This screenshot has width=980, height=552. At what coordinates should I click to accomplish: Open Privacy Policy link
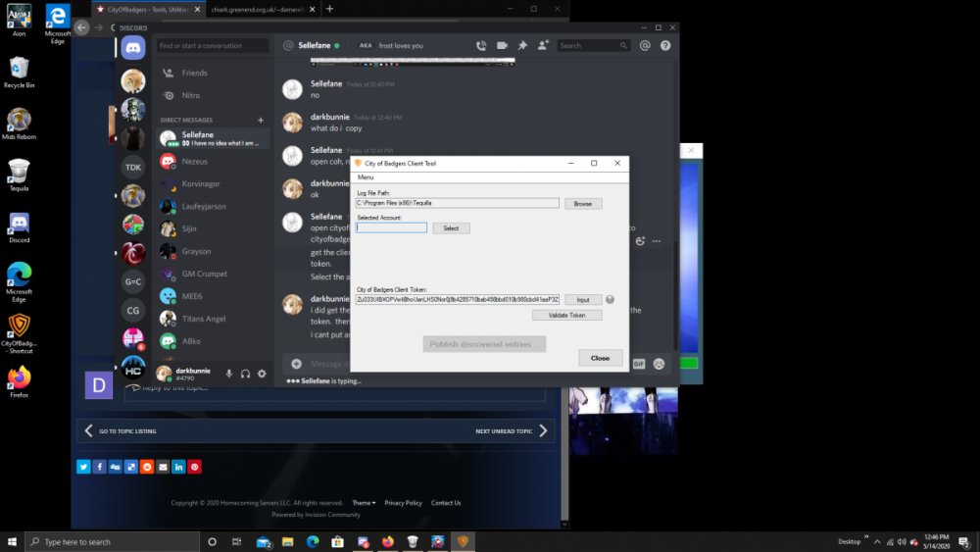click(x=403, y=503)
